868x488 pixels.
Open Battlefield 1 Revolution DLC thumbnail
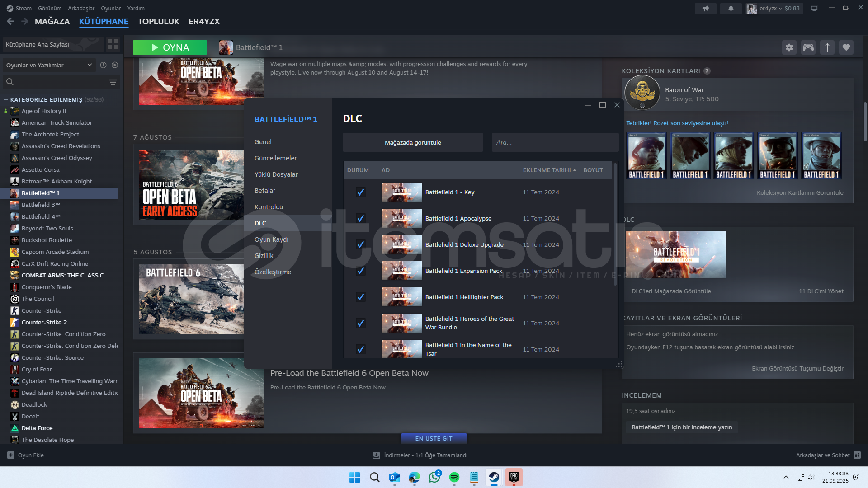pos(676,254)
